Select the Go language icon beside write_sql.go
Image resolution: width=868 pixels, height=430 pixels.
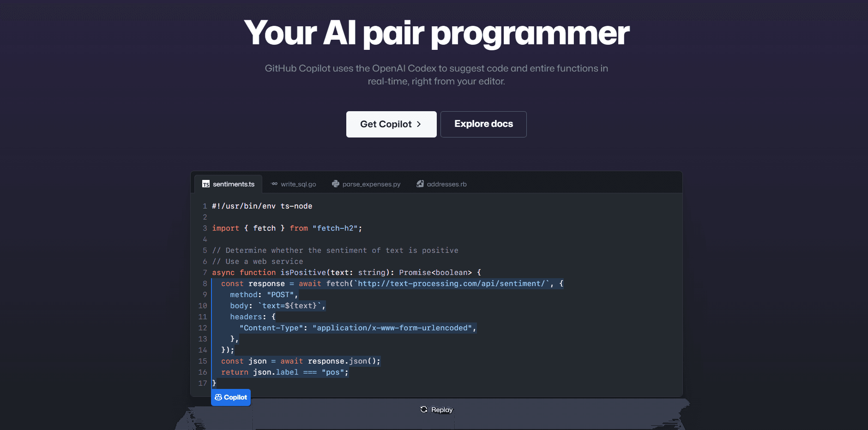274,184
